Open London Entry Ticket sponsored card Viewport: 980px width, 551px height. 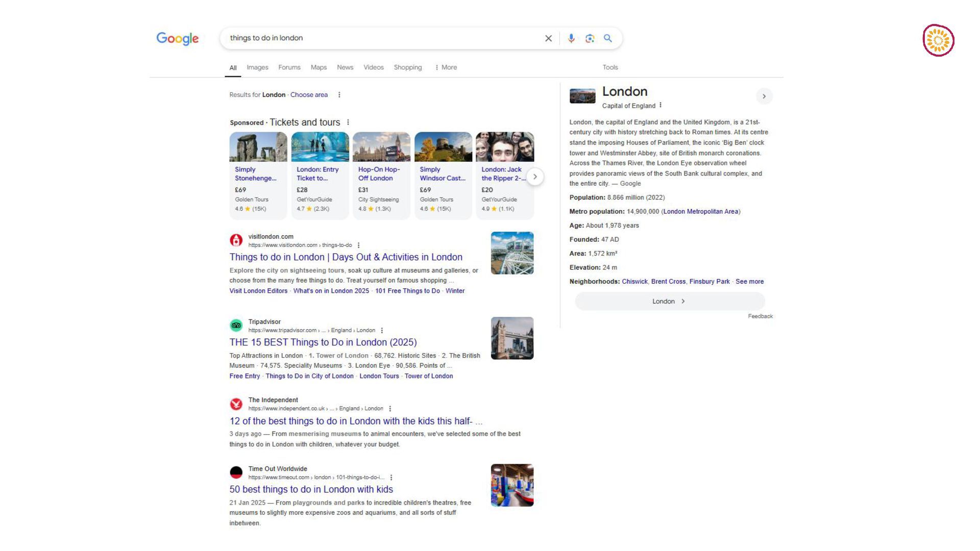point(320,176)
